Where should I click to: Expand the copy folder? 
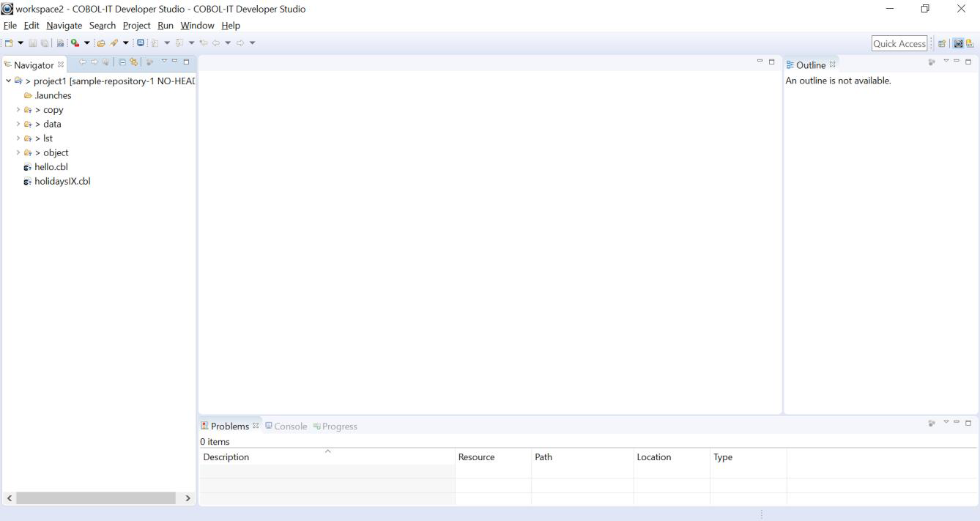[x=18, y=109]
